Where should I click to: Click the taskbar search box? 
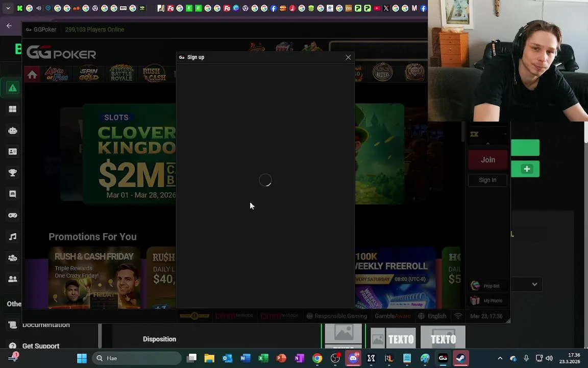(x=136, y=358)
